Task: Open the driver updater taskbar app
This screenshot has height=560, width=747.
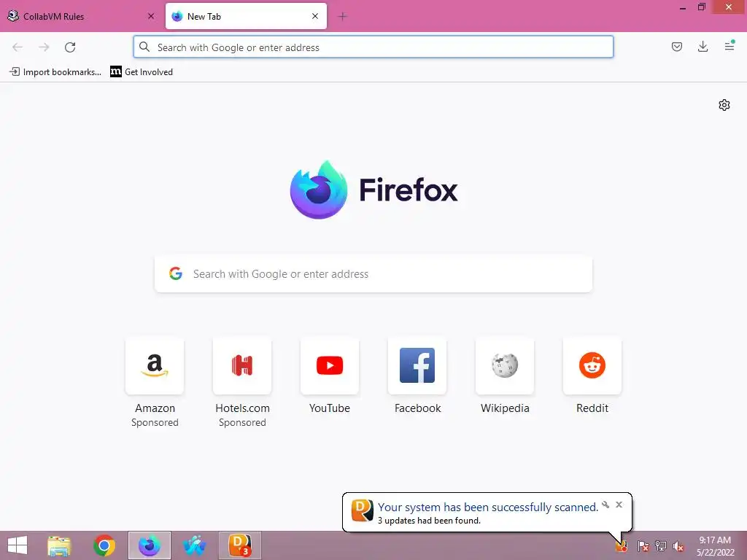Action: tap(239, 545)
